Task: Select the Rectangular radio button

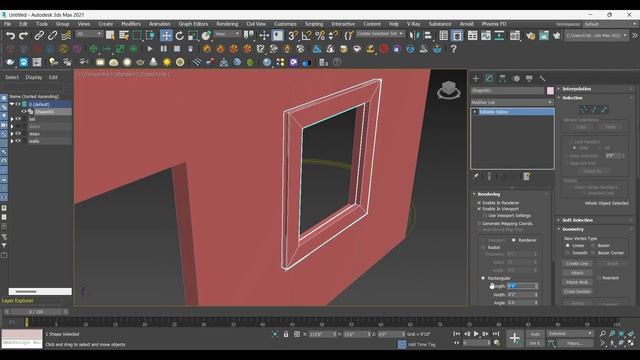Action: [483, 278]
